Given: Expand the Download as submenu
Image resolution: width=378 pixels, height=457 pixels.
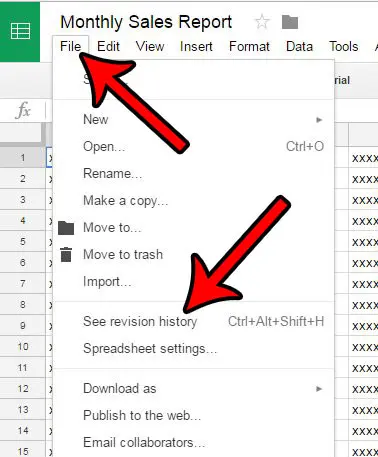Looking at the screenshot, I should click(194, 388).
